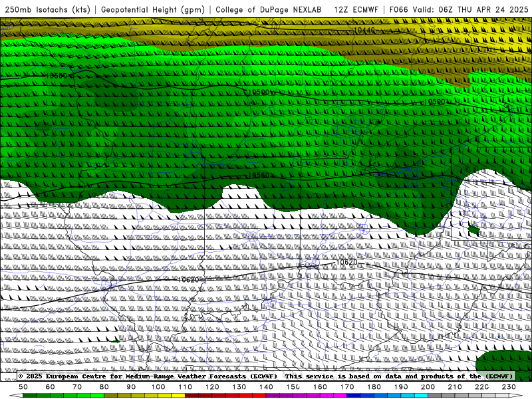Viewport: 532px width, 399px height.
Task: Click the 230 knot color scale label
Action: point(509,387)
